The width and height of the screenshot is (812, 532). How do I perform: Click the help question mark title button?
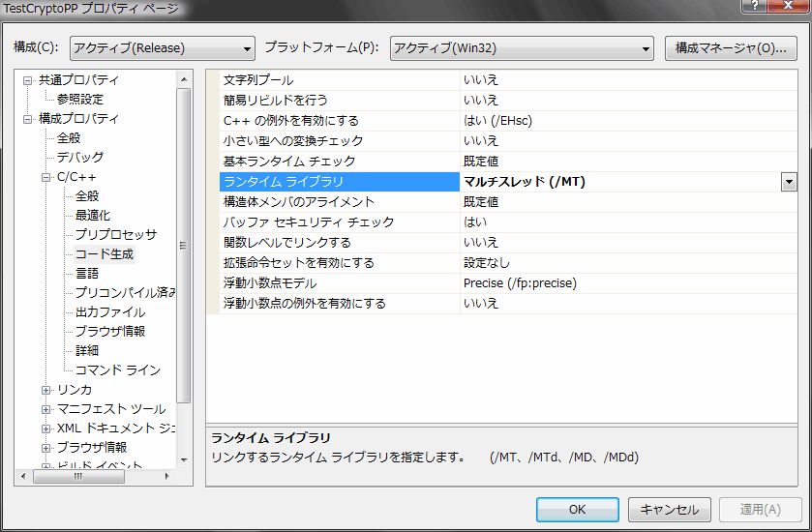coord(755,6)
